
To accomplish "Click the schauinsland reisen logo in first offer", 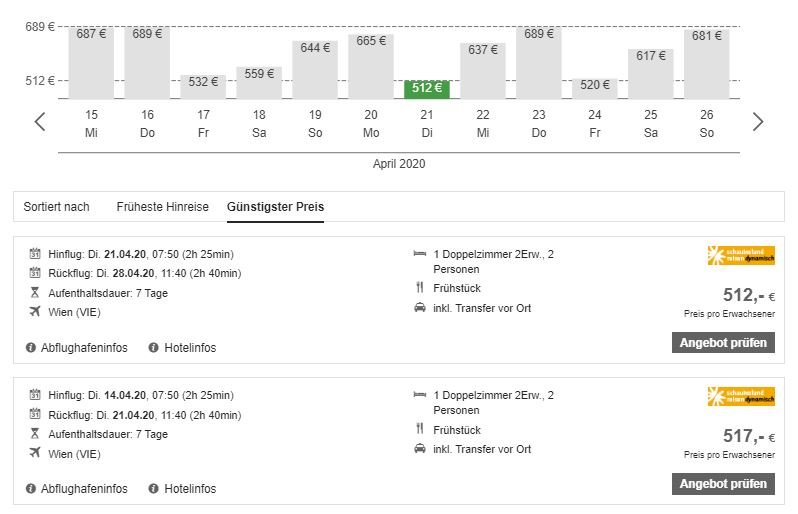I will tap(740, 256).
